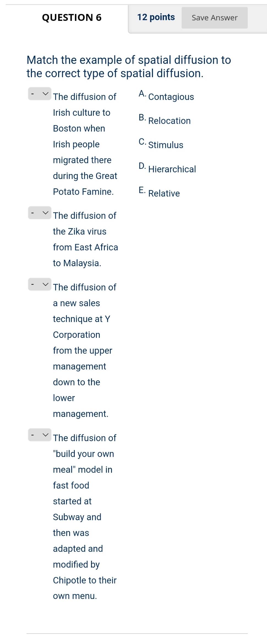Click the chevron arrow beside Zika virus item
267x644 pixels.
46,213
